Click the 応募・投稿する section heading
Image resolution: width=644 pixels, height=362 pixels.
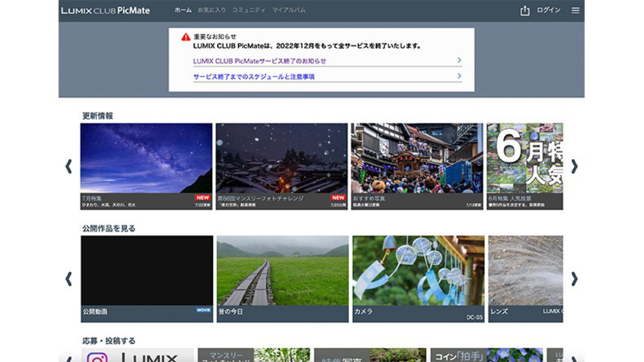tap(109, 341)
